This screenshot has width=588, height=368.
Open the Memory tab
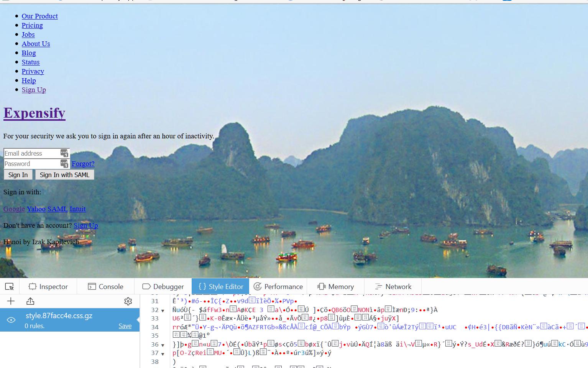(335, 287)
